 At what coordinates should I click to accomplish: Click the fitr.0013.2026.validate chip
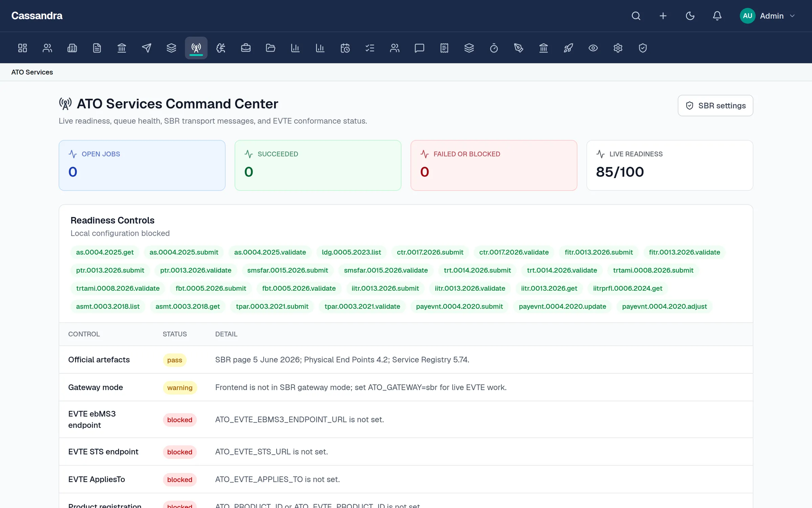(684, 252)
